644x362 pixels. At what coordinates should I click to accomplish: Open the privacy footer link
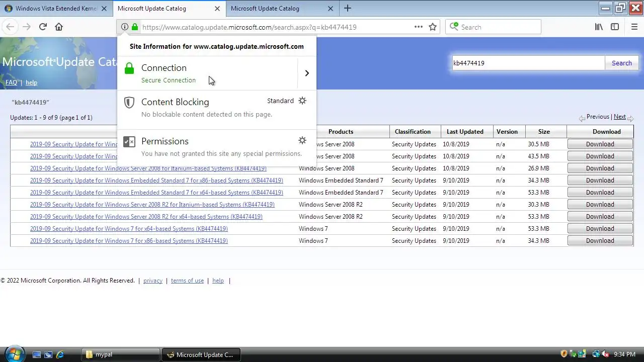153,281
